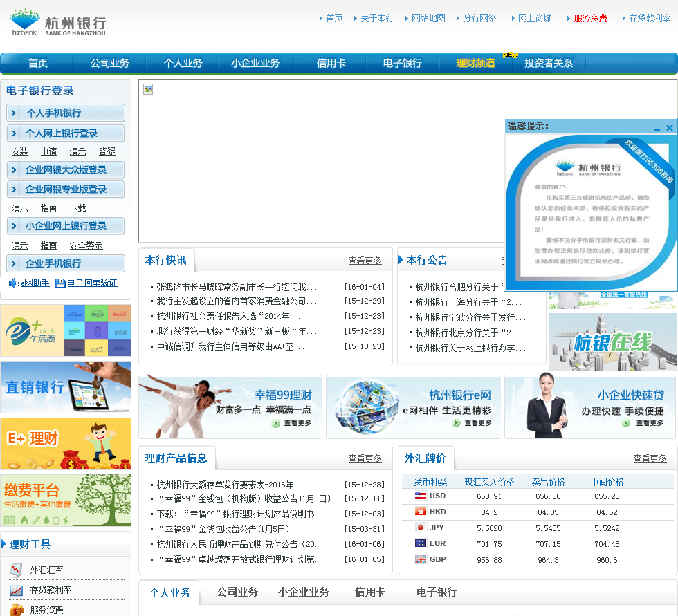Click 查看更多 in 外汇牌价 section

[650, 458]
